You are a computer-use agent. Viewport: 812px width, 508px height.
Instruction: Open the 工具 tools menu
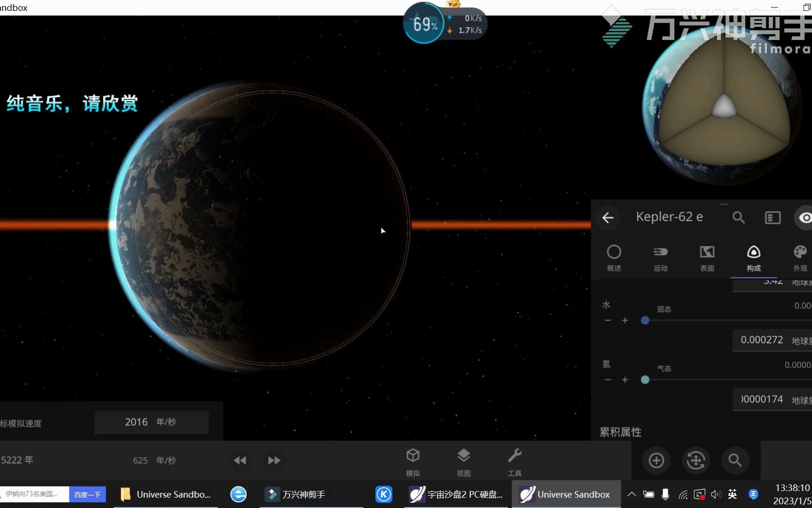[x=515, y=461]
